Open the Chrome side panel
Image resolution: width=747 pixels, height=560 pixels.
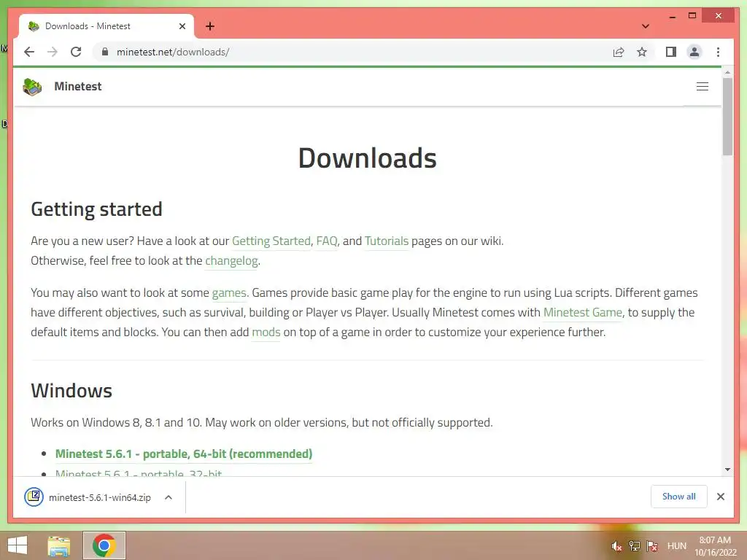click(x=671, y=52)
